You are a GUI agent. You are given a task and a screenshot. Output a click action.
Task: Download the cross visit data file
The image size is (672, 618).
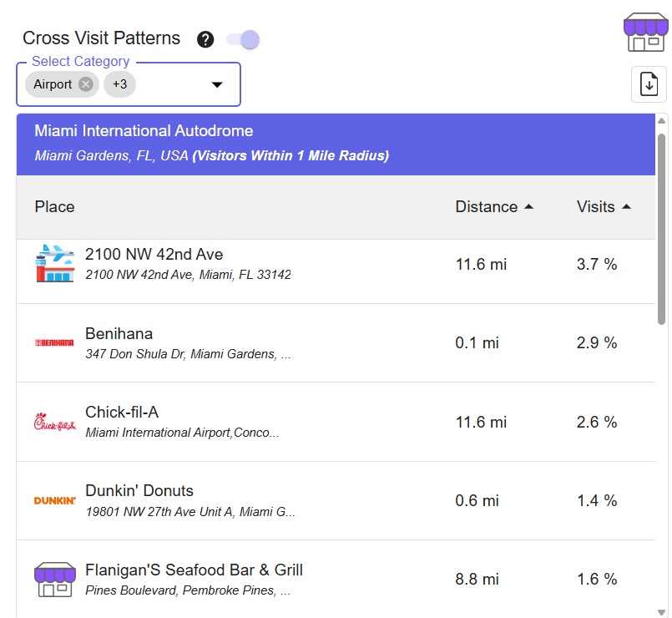click(x=649, y=84)
